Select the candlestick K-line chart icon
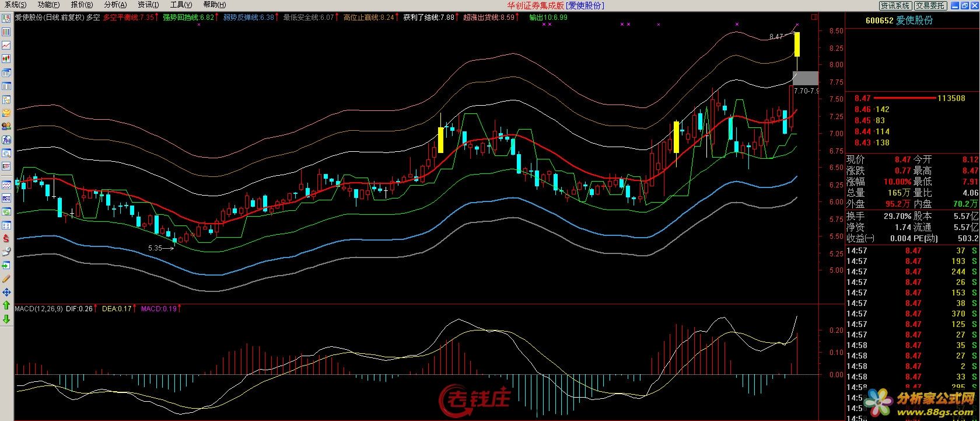 (6, 59)
